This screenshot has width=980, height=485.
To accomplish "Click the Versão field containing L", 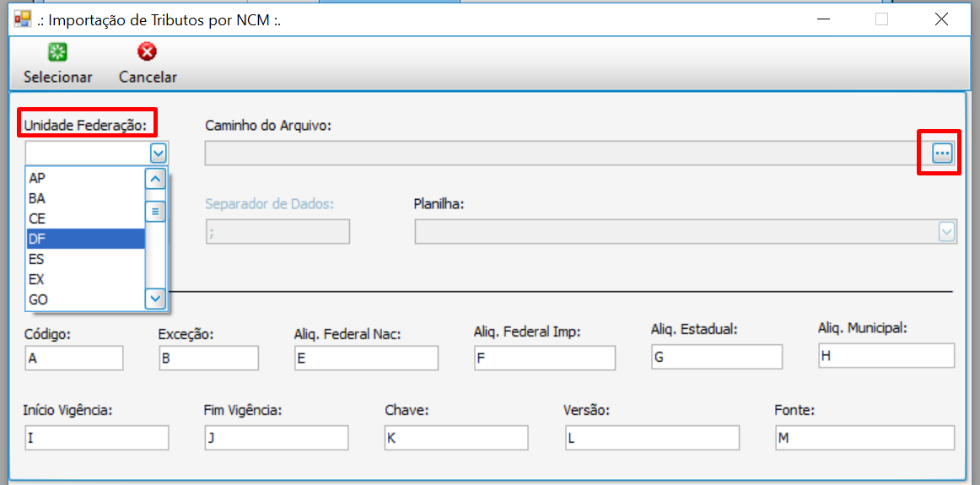I will [x=653, y=438].
